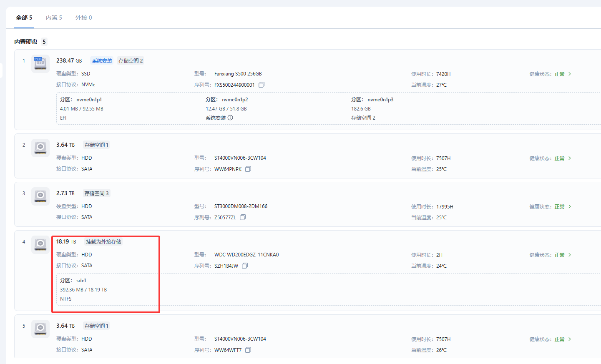This screenshot has width=601, height=364.
Task: Click the 18.19 TB disk capacity heading
Action: tap(66, 242)
